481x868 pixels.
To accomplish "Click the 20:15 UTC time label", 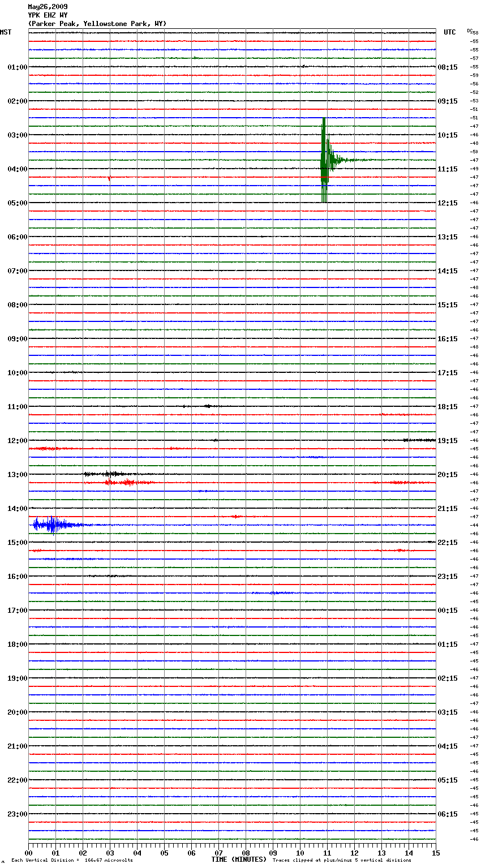I will tap(448, 475).
